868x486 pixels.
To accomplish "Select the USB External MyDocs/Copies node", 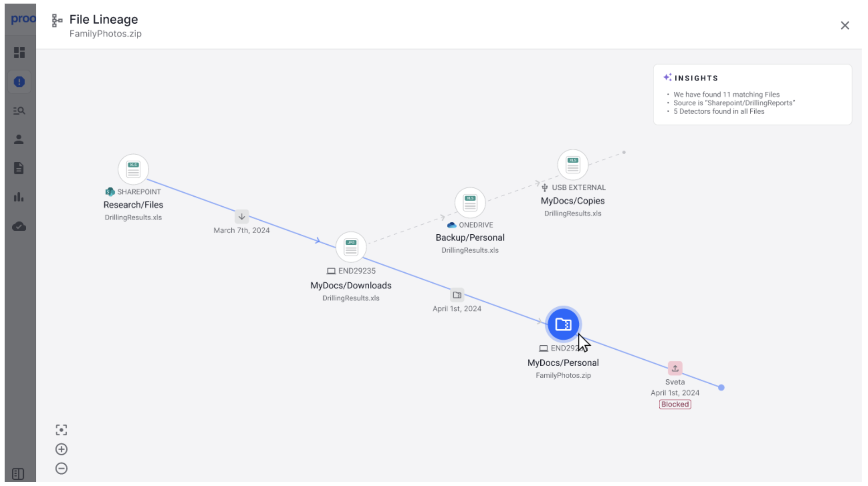I will tap(573, 165).
